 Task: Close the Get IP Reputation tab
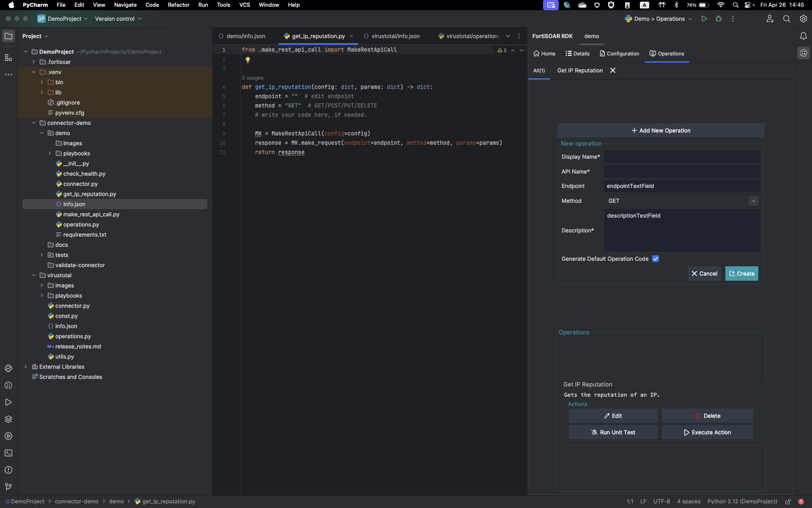coord(613,71)
